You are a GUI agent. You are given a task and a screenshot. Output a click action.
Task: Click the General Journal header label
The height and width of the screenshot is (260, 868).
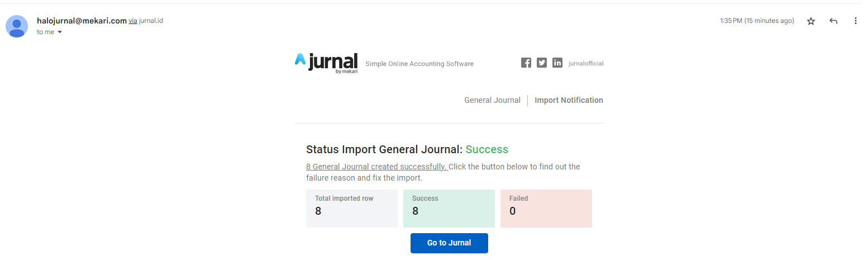(x=492, y=101)
